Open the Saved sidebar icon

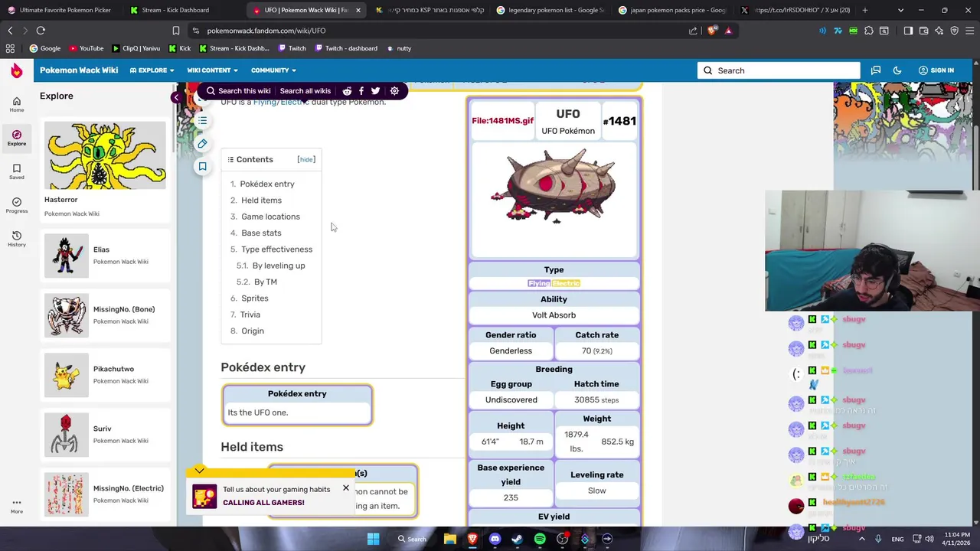click(16, 171)
